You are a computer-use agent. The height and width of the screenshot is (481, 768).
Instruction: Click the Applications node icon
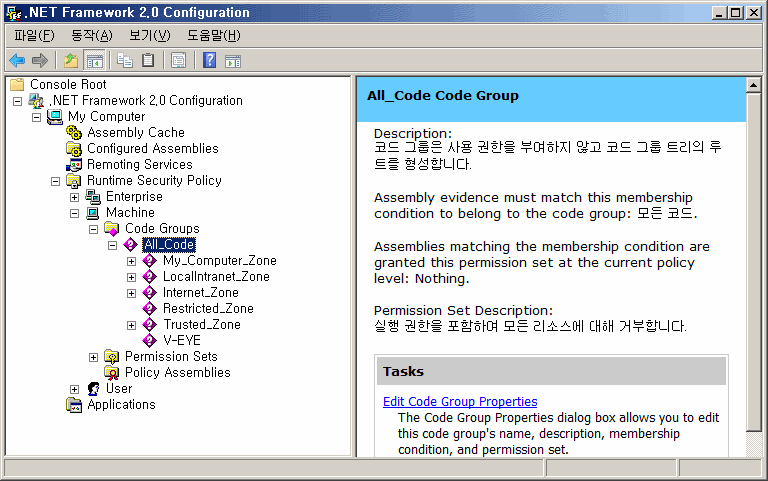(x=74, y=405)
